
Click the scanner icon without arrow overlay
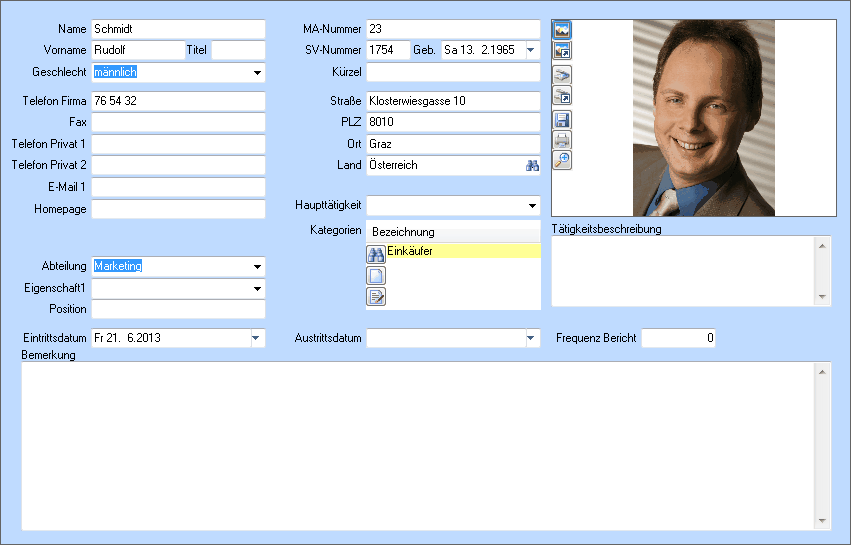click(x=562, y=74)
